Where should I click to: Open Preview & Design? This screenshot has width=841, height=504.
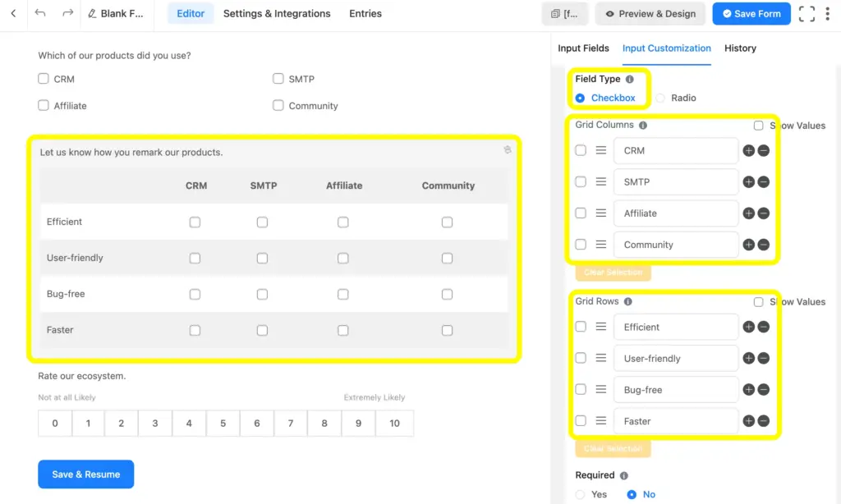click(x=650, y=14)
